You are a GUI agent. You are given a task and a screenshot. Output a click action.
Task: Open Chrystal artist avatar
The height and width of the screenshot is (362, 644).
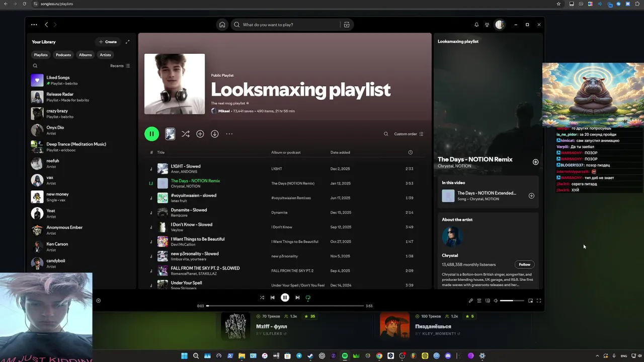click(x=452, y=237)
